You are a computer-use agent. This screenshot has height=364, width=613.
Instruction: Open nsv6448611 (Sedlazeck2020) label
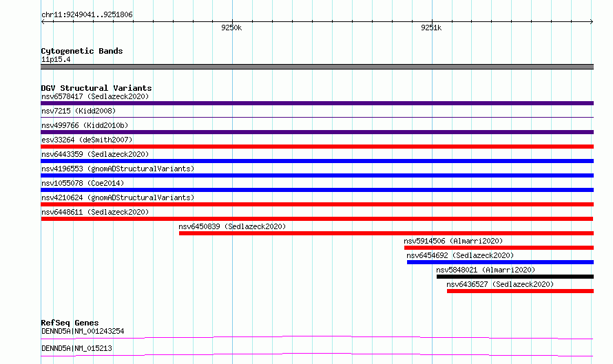[95, 212]
